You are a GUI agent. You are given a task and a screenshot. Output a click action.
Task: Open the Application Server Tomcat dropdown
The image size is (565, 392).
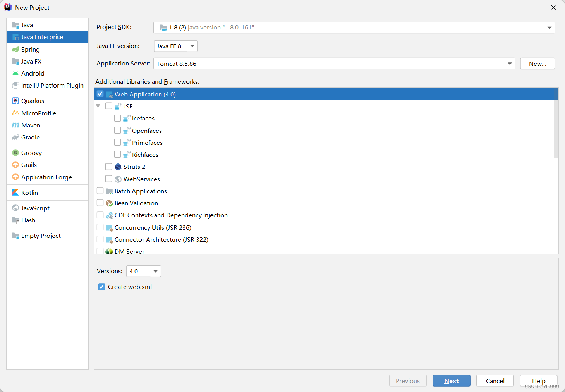334,64
